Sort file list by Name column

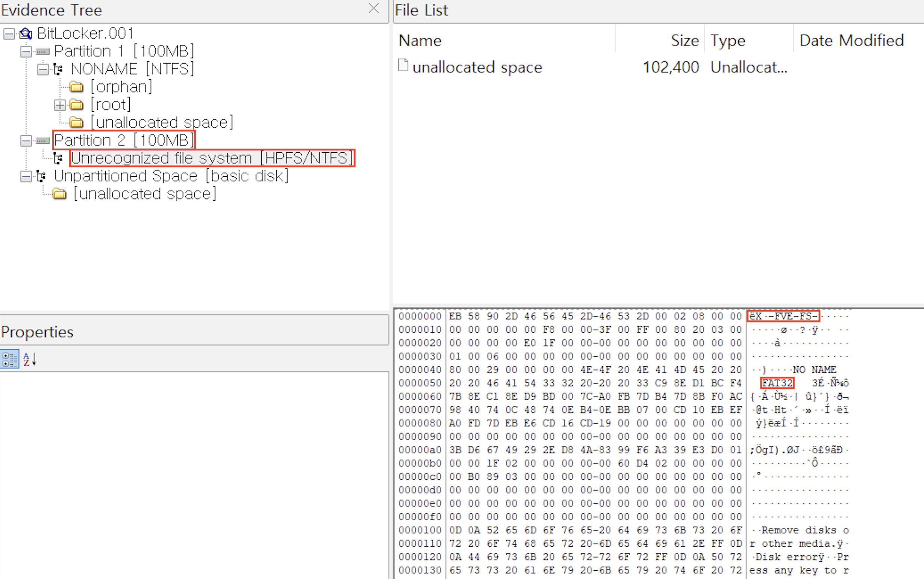click(x=420, y=41)
